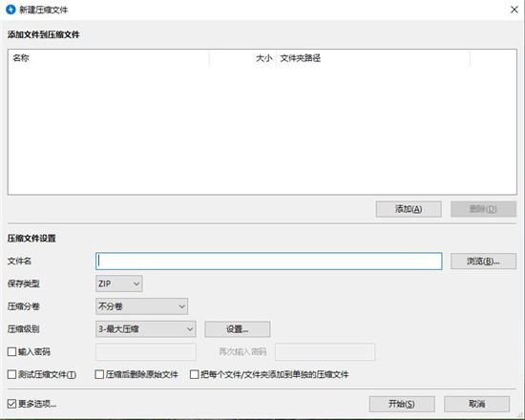Screen dimensions: 525x420
Task: Click the 保存类型 label
Action: coord(24,284)
